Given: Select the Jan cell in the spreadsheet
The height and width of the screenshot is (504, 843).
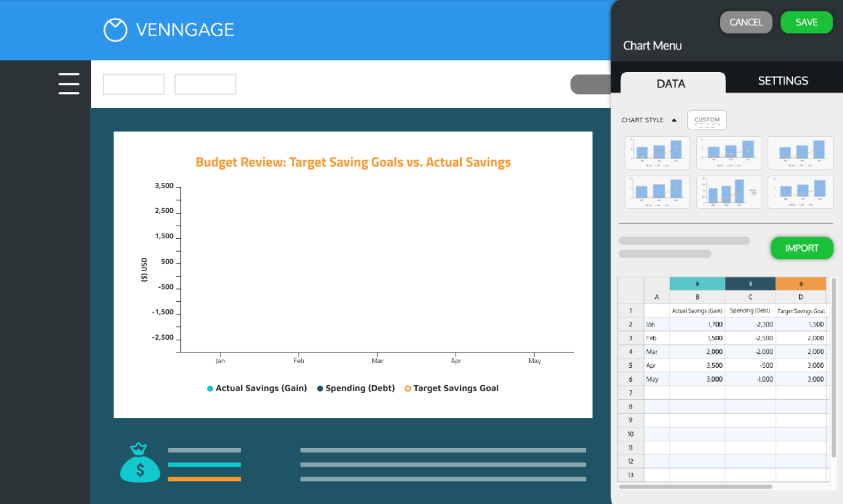Looking at the screenshot, I should coord(657,324).
